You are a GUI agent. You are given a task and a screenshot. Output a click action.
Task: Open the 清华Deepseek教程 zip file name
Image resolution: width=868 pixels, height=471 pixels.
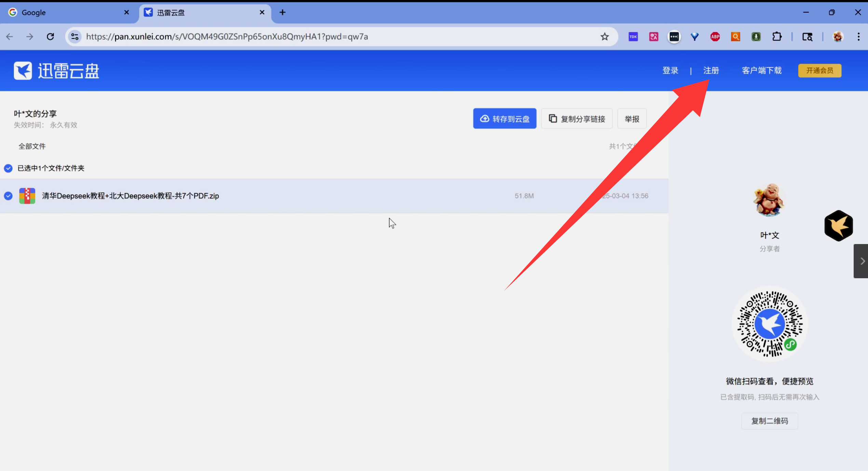pos(131,196)
